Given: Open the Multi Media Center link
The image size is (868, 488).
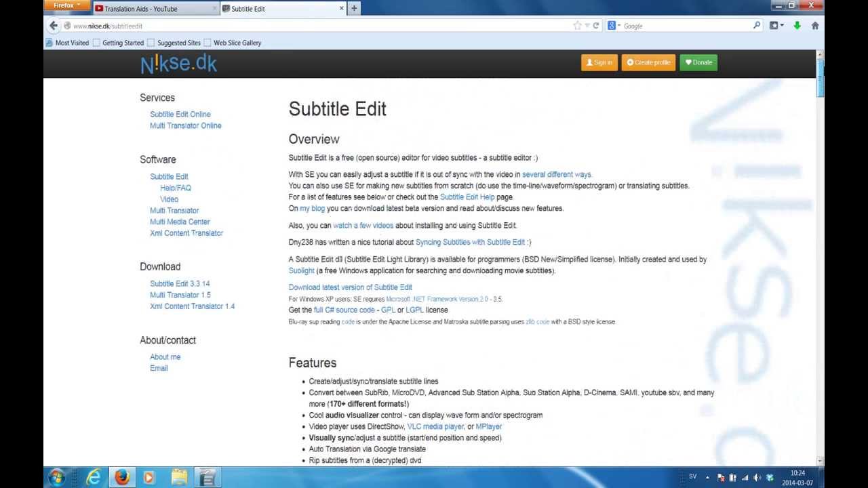Looking at the screenshot, I should coord(180,222).
